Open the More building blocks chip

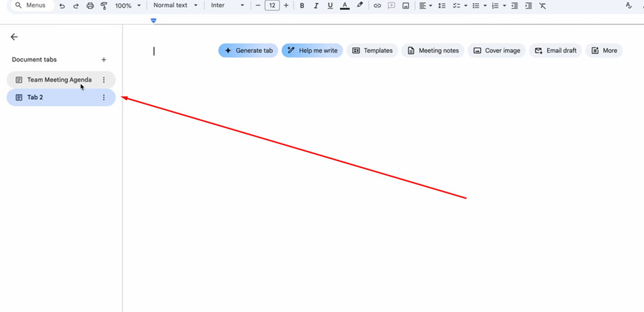[x=604, y=50]
